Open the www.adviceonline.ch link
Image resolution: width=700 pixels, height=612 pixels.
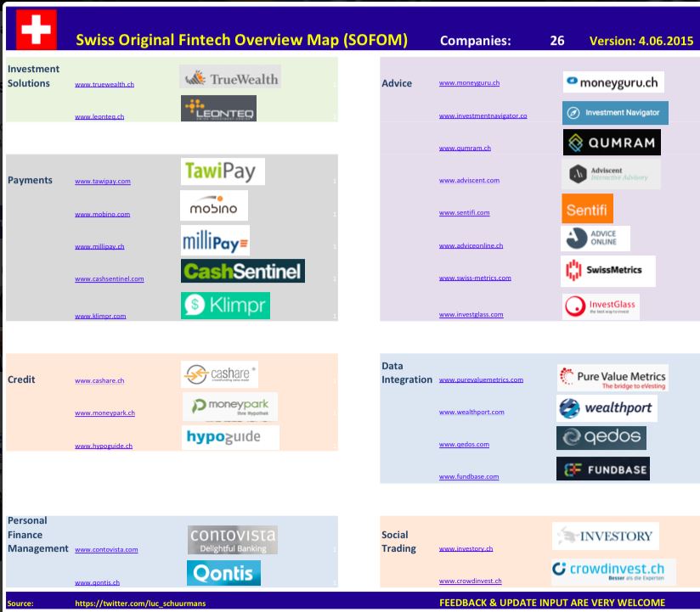pos(471,245)
